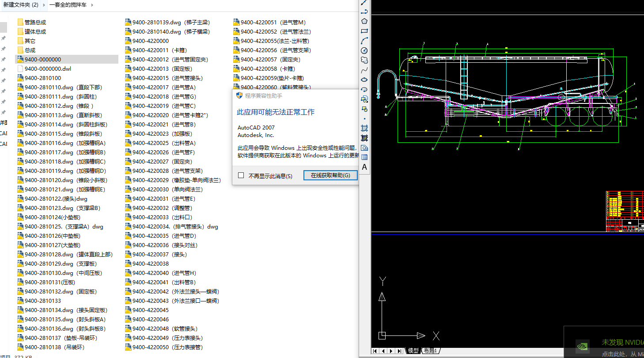Choose the Spline curve tool
The width and height of the screenshot is (644, 358).
point(364,70)
